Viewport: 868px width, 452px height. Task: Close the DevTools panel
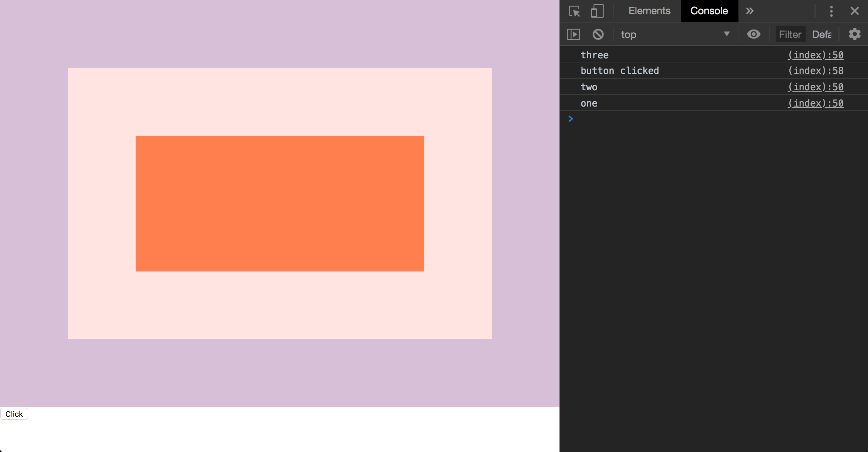pos(854,11)
